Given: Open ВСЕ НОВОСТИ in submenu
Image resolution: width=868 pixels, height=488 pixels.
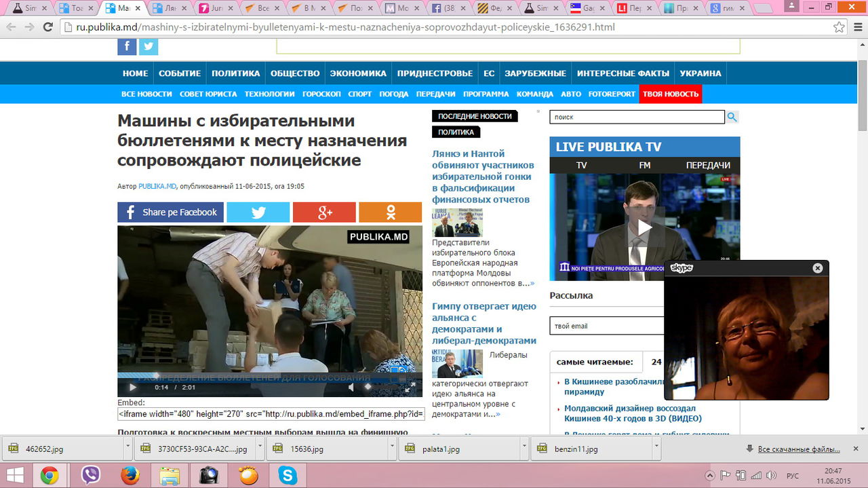Looking at the screenshot, I should [x=146, y=94].
